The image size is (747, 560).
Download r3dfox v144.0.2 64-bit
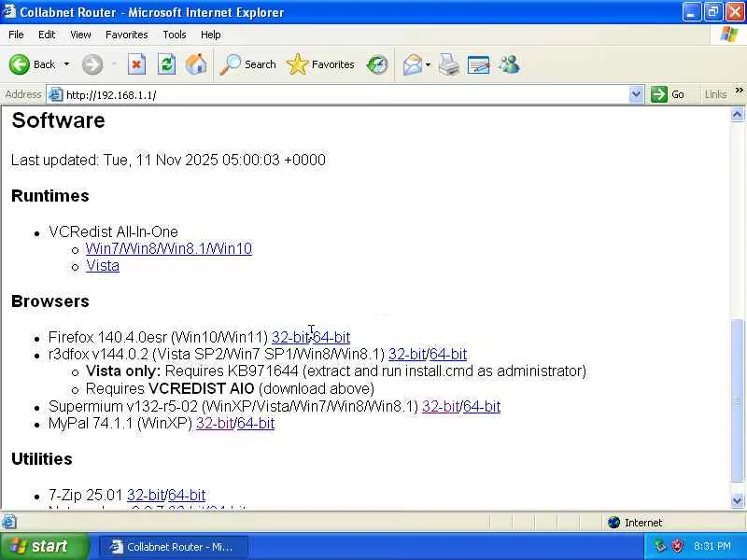coord(448,355)
